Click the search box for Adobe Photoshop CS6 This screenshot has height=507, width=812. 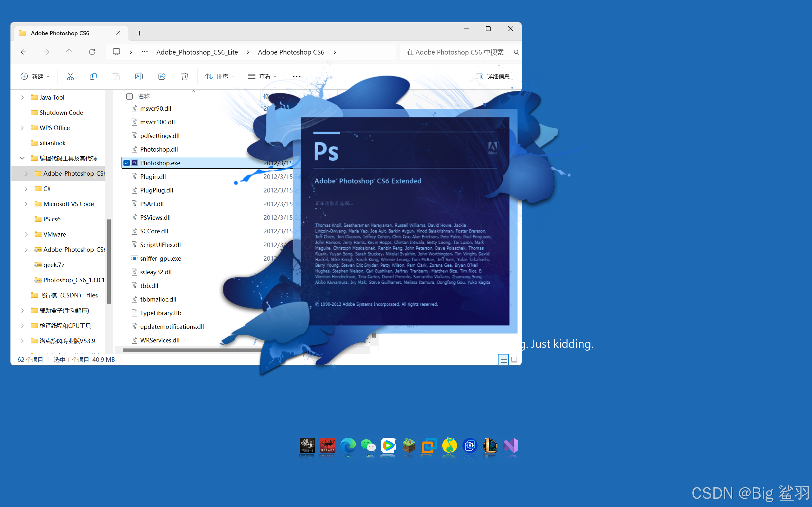pos(455,52)
